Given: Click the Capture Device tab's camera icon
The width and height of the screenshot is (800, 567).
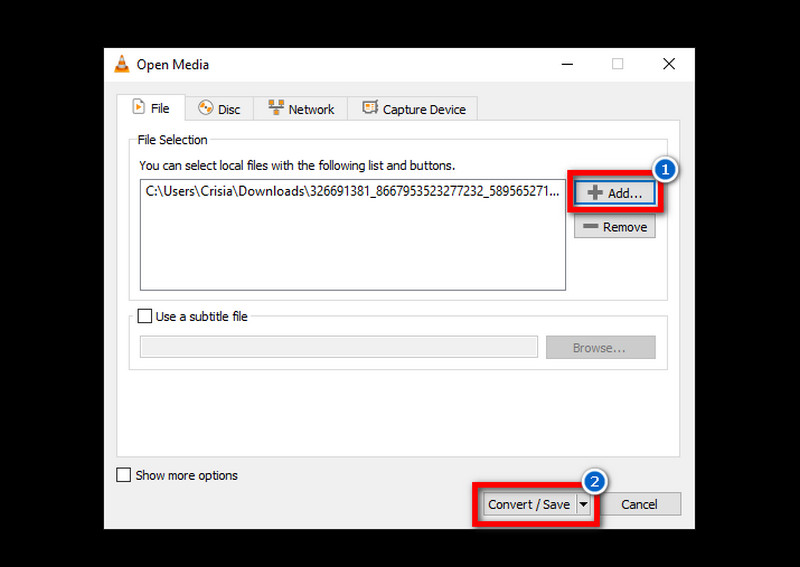Looking at the screenshot, I should (370, 109).
